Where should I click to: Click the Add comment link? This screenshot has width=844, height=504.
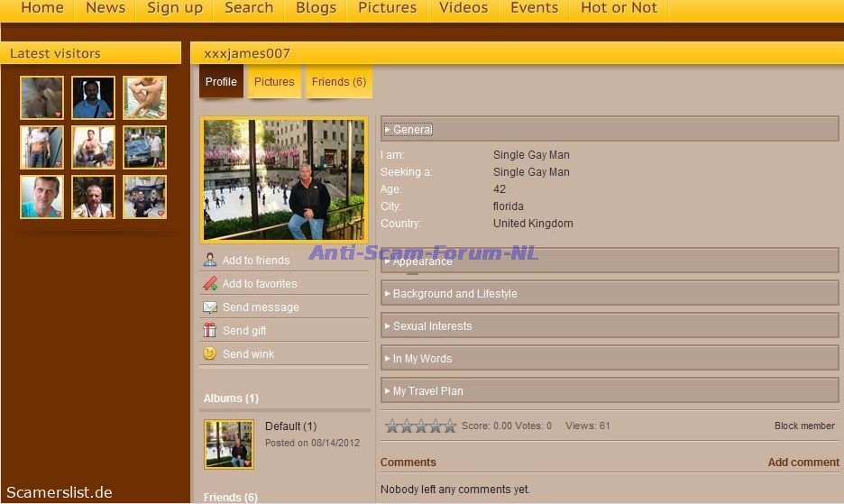[x=803, y=463]
